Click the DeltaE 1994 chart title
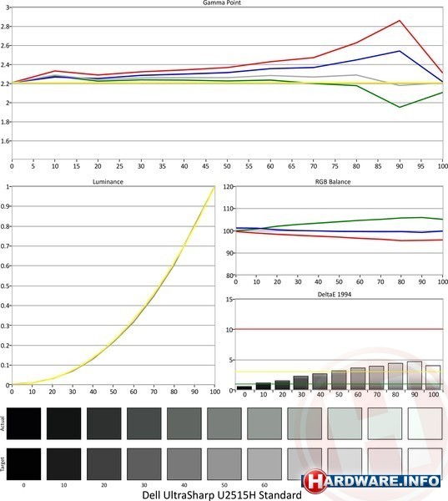 [x=335, y=294]
